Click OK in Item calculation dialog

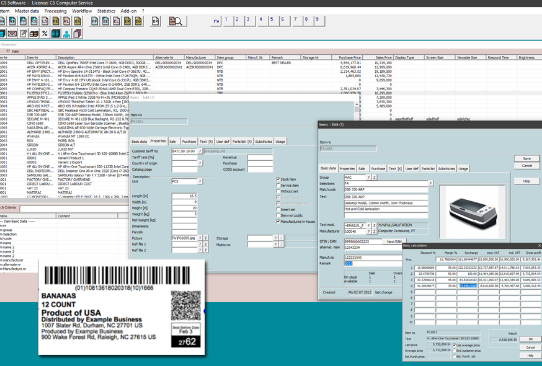pos(531,339)
